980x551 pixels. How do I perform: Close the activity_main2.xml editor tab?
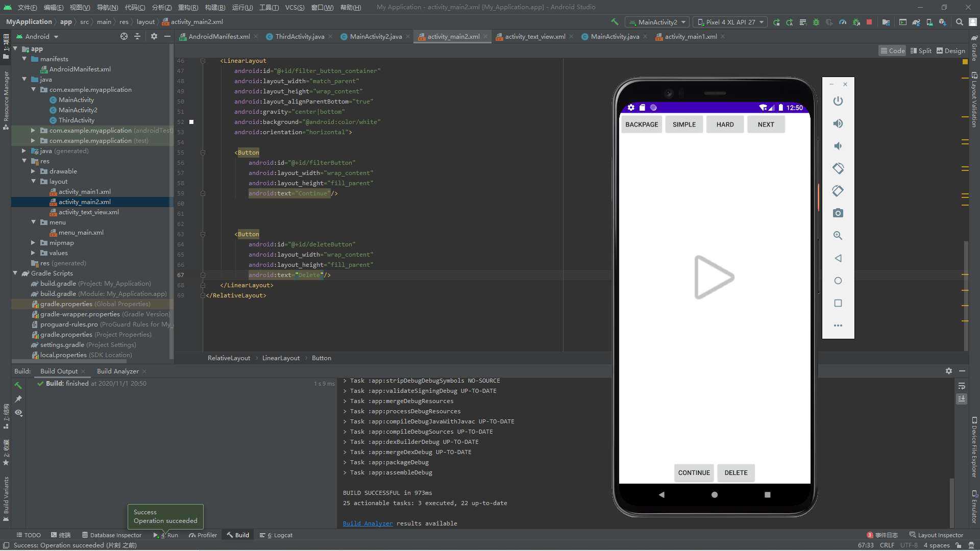tap(485, 36)
